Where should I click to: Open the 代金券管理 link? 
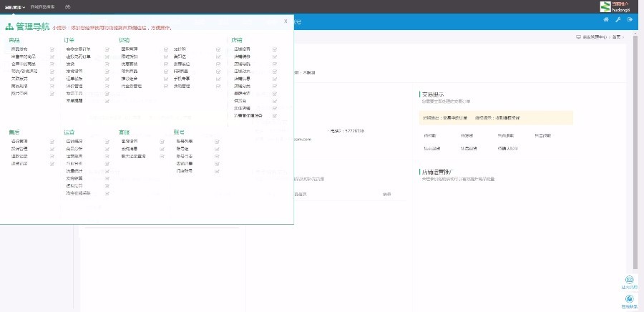(132, 86)
